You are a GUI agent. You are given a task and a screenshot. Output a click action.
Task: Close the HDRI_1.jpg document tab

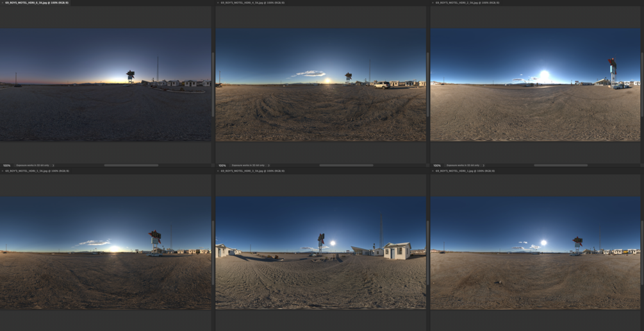[433, 171]
